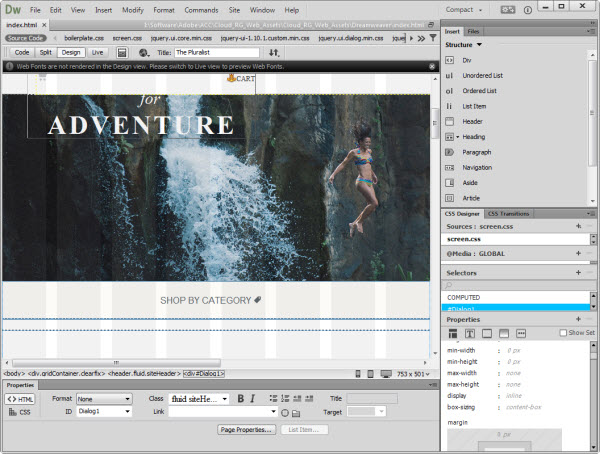Insert a Paragraph element
This screenshot has width=600, height=454.
[476, 152]
